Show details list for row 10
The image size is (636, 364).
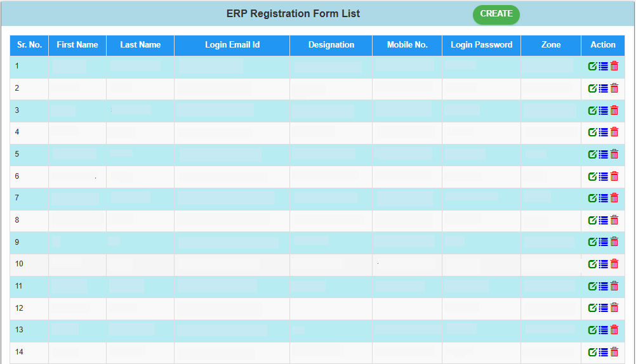click(x=603, y=264)
